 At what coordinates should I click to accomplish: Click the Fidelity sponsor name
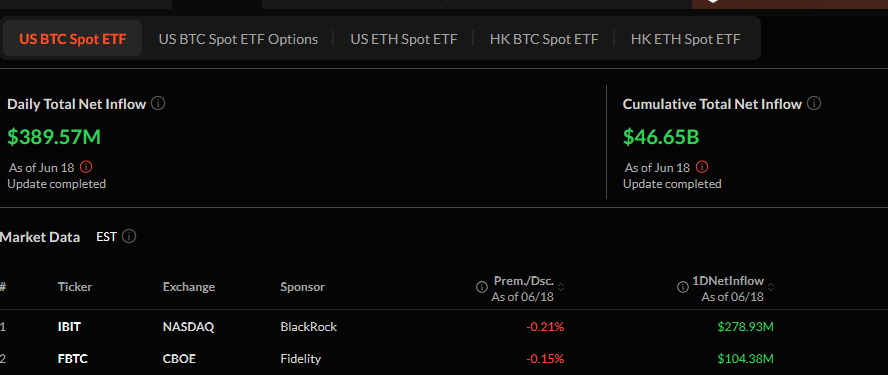[301, 359]
